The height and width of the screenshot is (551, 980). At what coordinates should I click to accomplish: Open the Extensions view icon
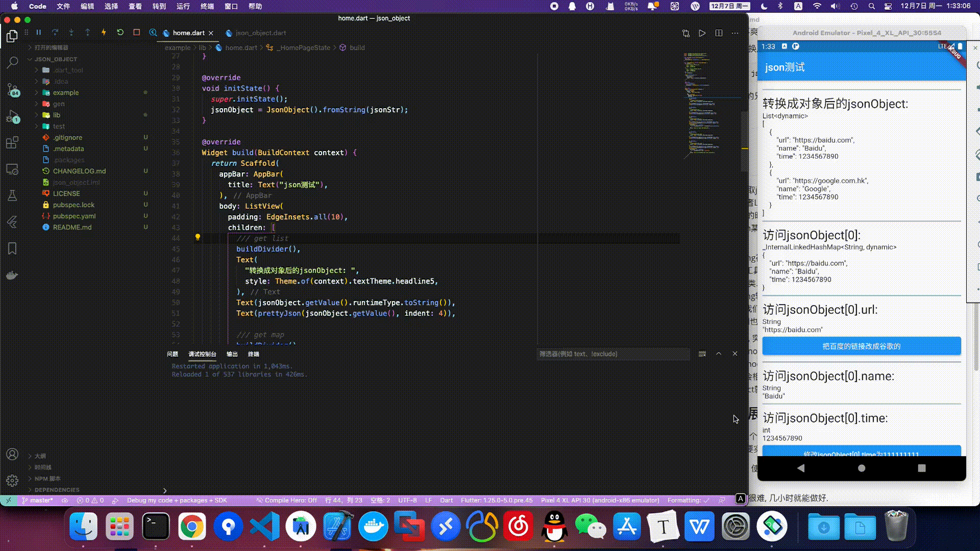click(12, 142)
